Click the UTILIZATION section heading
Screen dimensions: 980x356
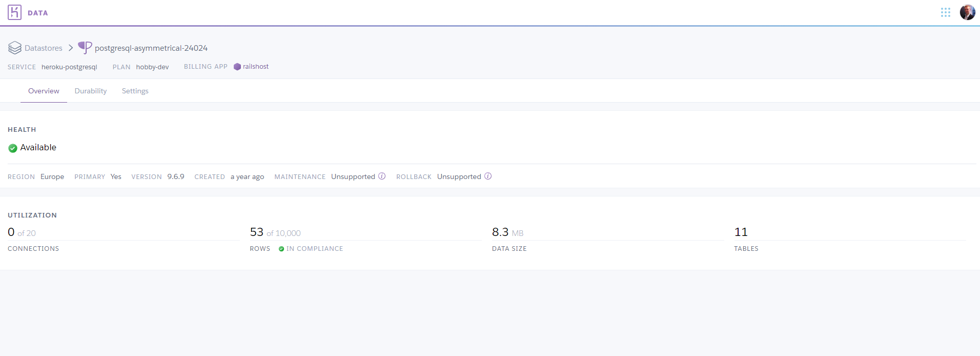[32, 215]
